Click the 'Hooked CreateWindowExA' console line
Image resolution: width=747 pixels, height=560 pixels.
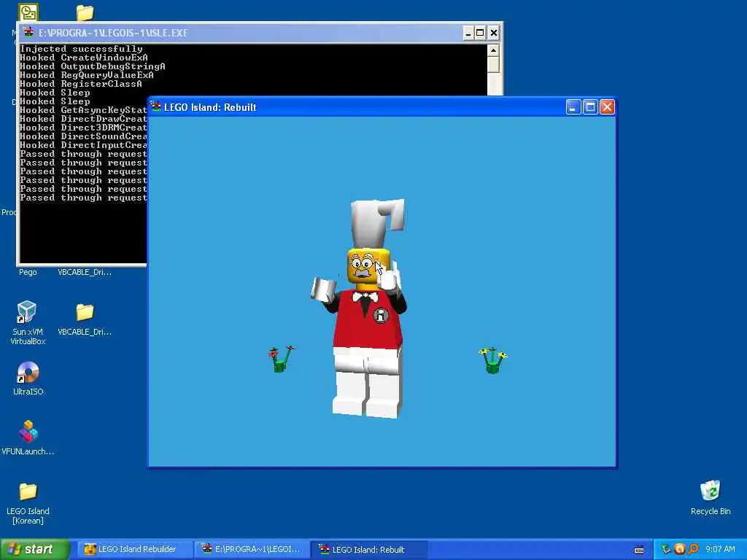click(84, 58)
